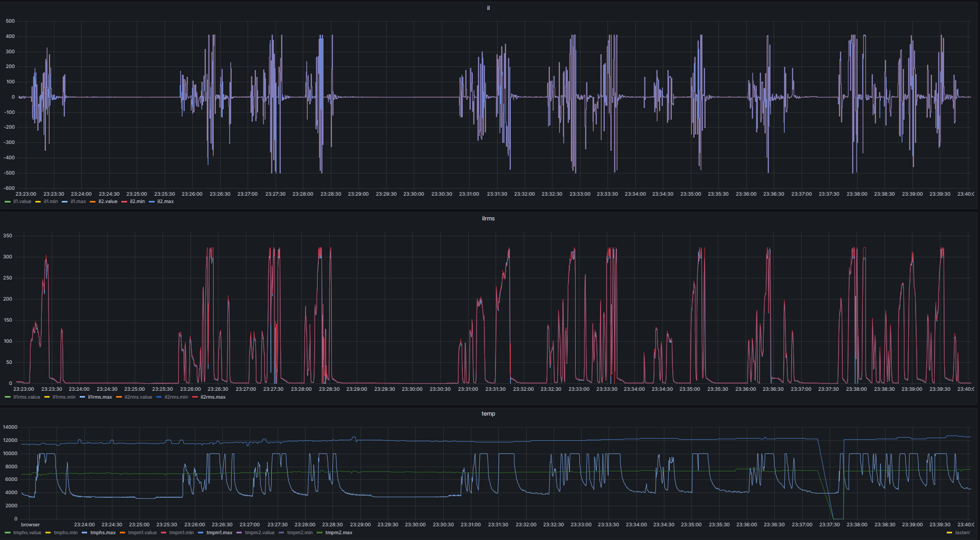Click the il2rms.max red legend color icon
Image resolution: width=980 pixels, height=540 pixels.
coord(195,397)
